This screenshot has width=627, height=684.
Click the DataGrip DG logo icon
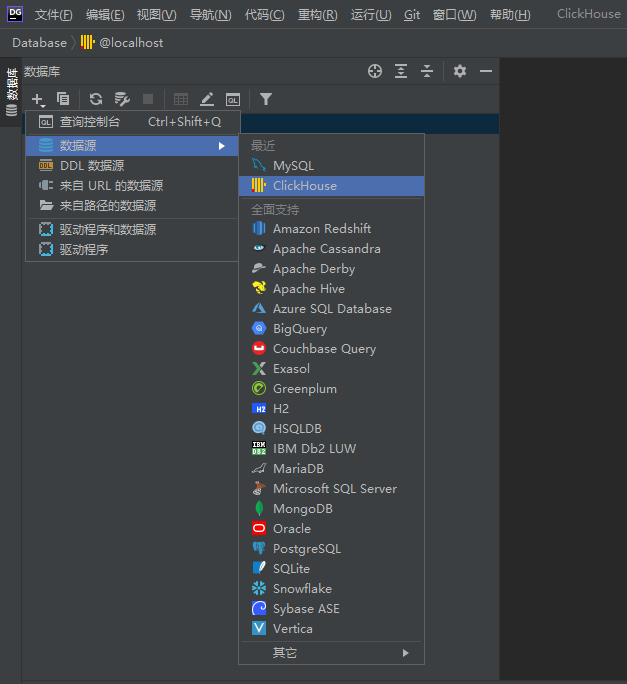[15, 14]
